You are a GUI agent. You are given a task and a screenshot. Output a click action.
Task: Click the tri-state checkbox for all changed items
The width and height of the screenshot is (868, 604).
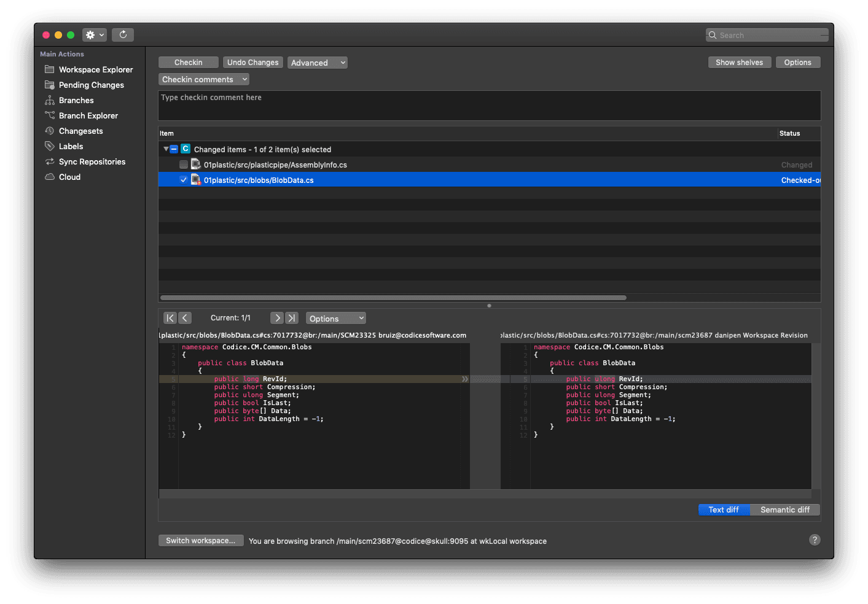click(174, 149)
